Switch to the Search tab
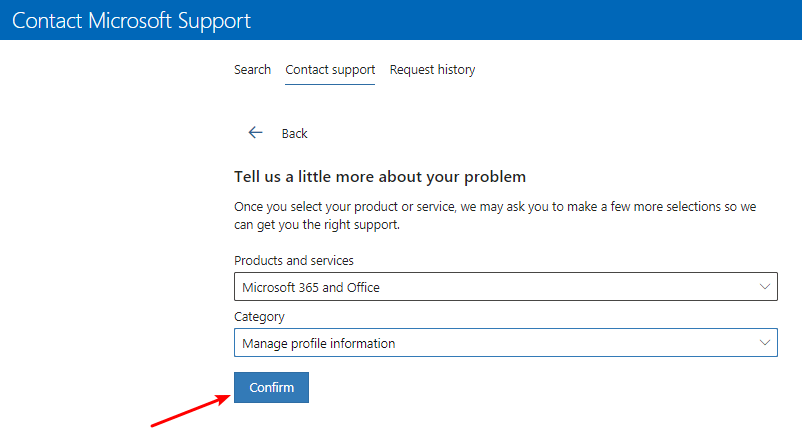Screen dimensions: 802x428 pos(252,70)
